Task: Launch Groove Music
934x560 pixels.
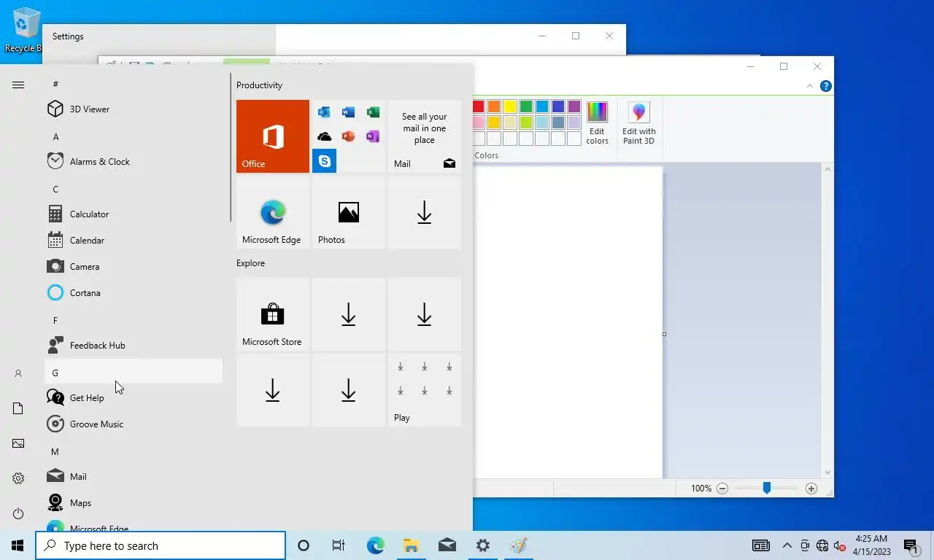Action: pos(134,424)
